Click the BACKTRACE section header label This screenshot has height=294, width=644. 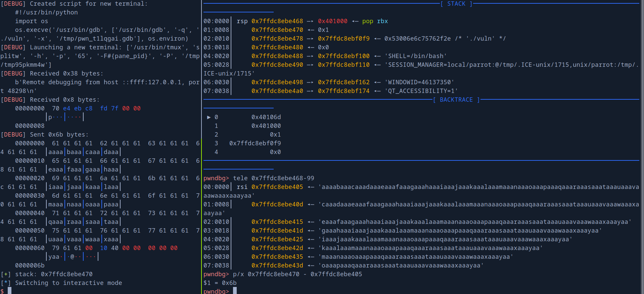[x=456, y=100]
